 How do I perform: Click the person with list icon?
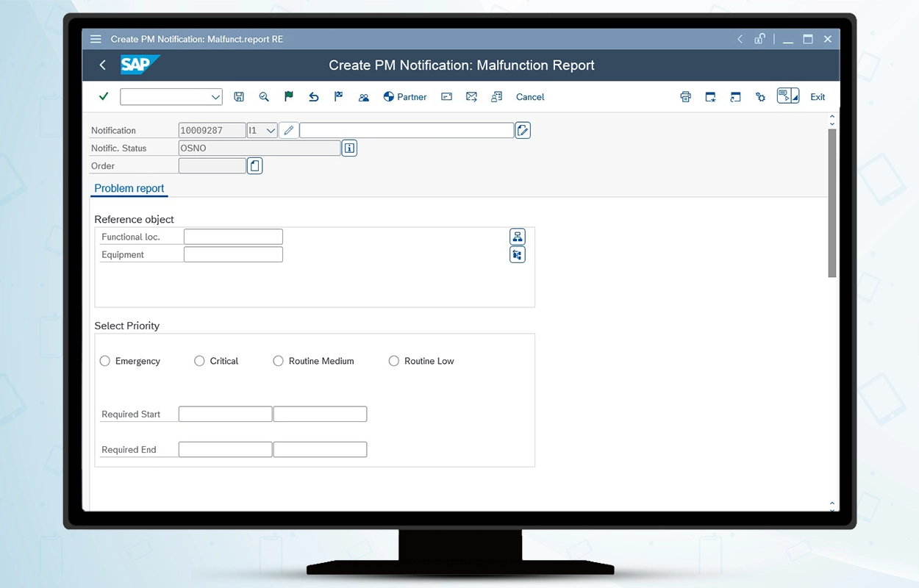tap(497, 97)
